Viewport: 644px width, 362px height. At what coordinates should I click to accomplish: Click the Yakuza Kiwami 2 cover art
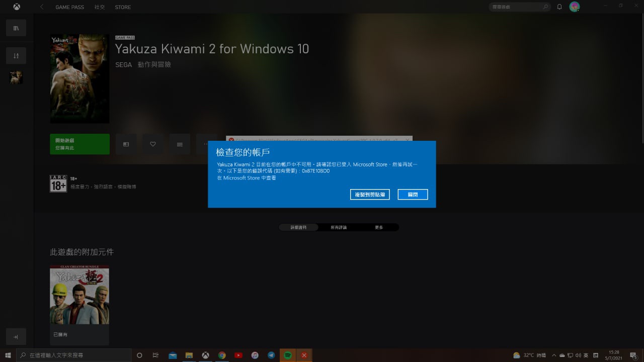tap(79, 78)
